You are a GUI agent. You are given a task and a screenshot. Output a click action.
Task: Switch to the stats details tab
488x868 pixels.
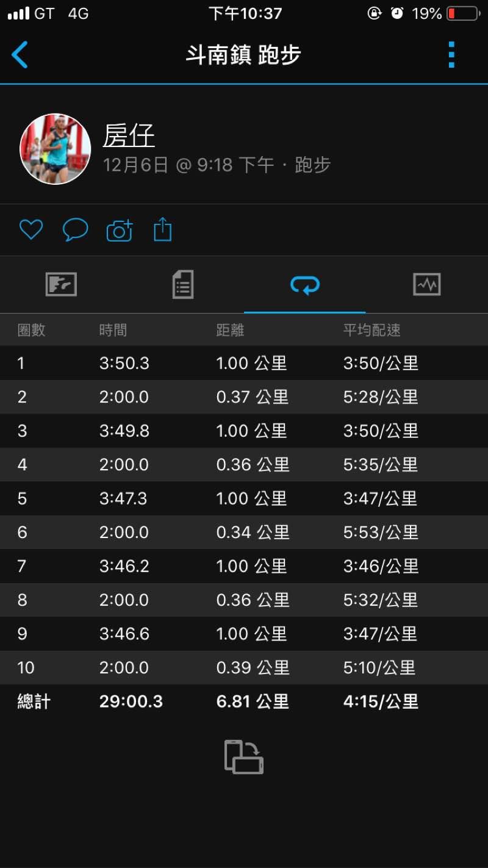pyautogui.click(x=183, y=284)
